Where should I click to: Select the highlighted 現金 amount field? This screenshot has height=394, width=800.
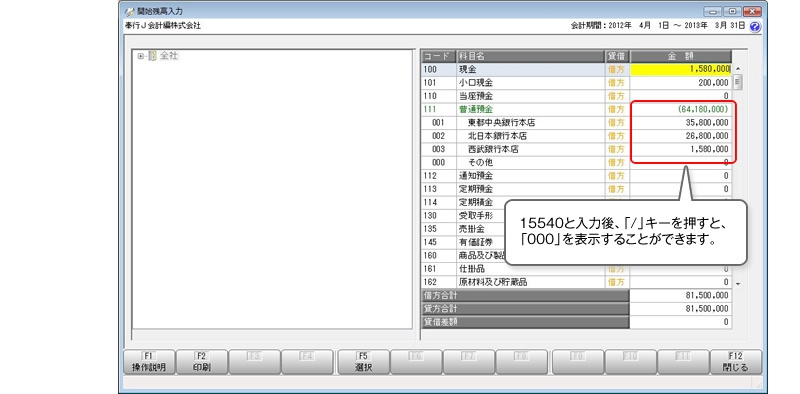(681, 69)
